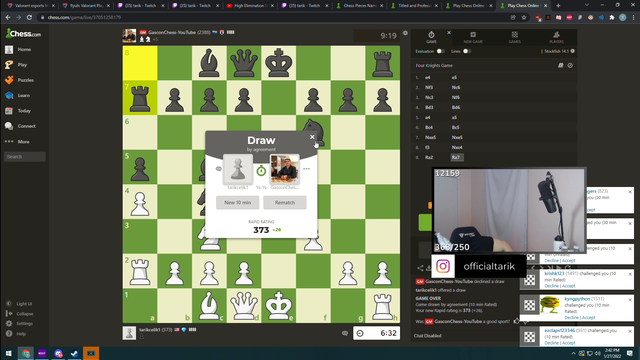Select move Bc4 in the move list
Screen dimensions: 640x360
[x=429, y=127]
